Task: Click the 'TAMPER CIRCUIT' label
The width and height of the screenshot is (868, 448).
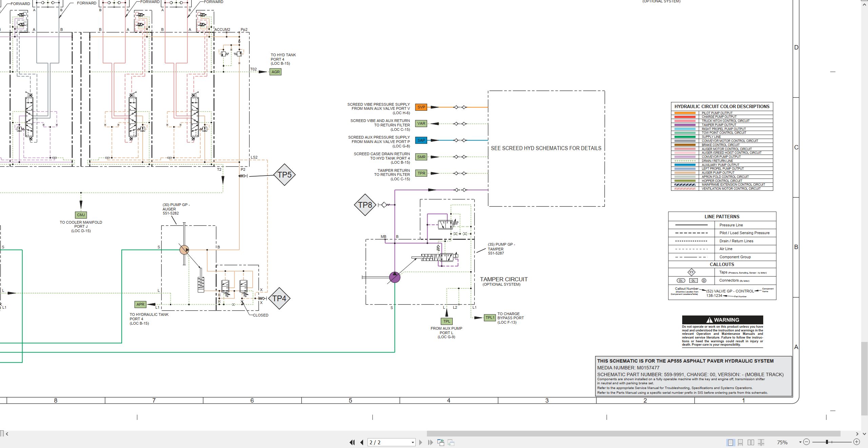Action: pos(504,279)
